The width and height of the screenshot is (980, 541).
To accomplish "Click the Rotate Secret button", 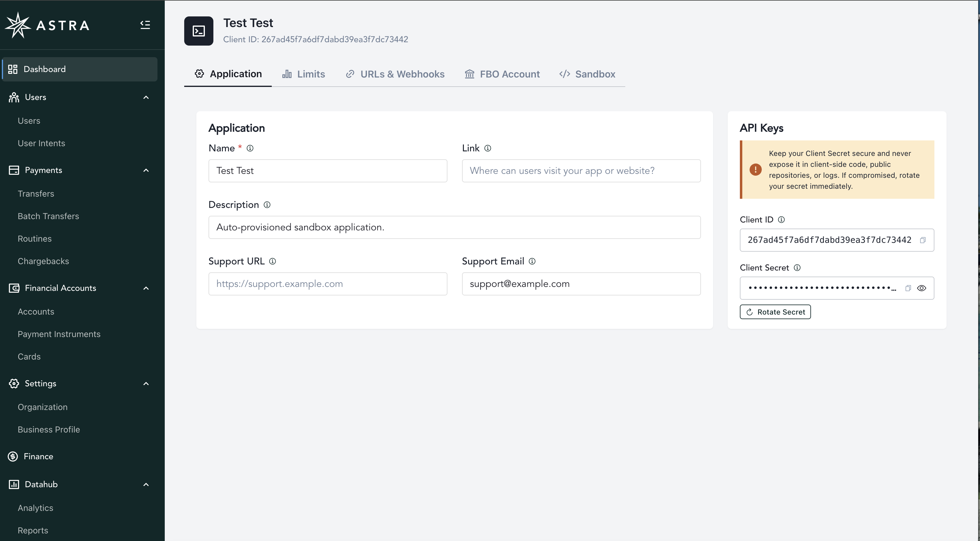I will [x=775, y=312].
